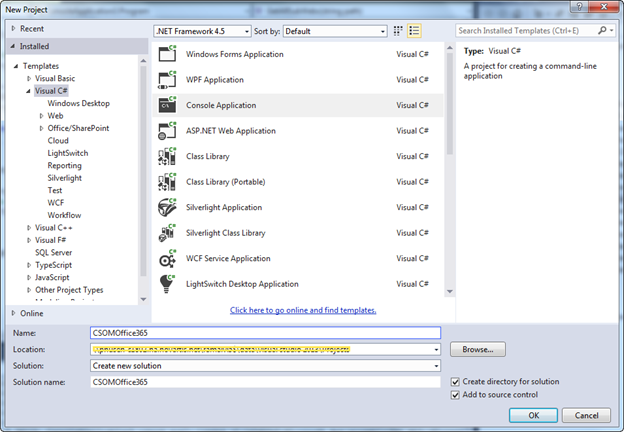
Task: Click the WCF Service Application gear icon
Action: click(167, 259)
